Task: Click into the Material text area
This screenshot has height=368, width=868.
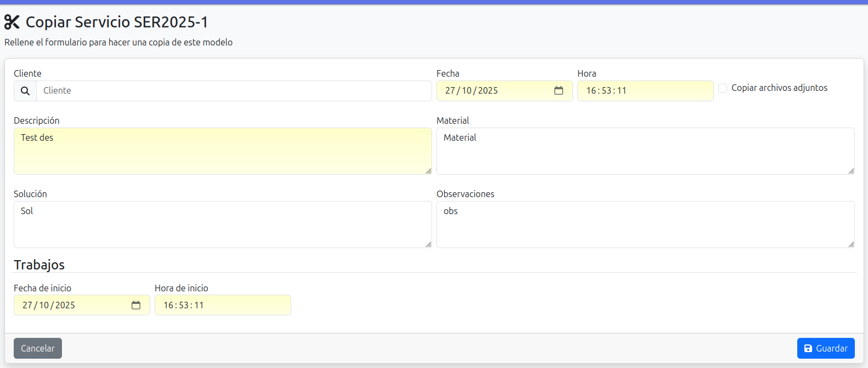Action: pyautogui.click(x=645, y=151)
